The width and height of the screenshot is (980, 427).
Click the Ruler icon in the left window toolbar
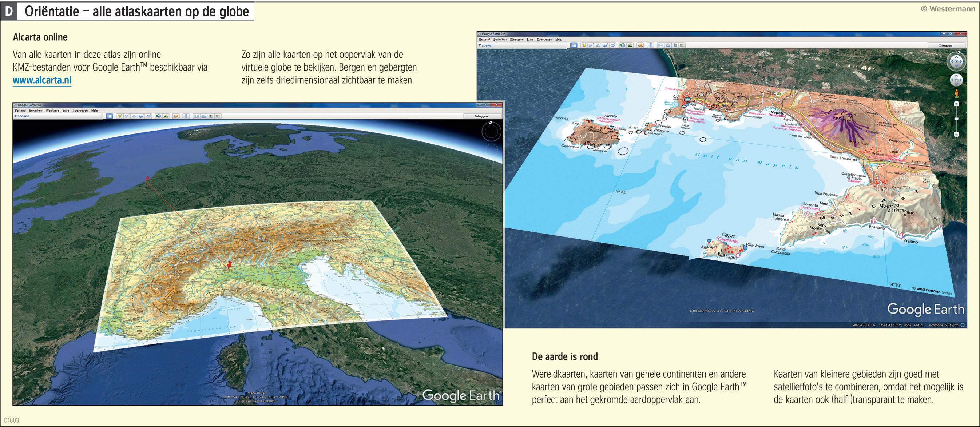click(186, 116)
